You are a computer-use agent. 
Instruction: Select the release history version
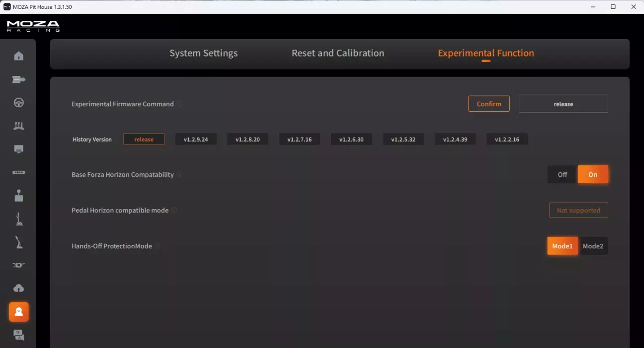(144, 139)
